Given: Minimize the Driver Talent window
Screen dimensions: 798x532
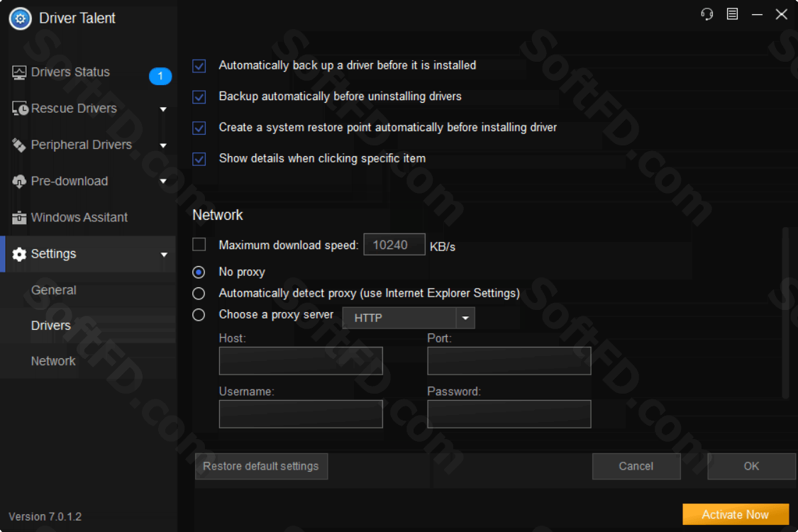Looking at the screenshot, I should [758, 14].
